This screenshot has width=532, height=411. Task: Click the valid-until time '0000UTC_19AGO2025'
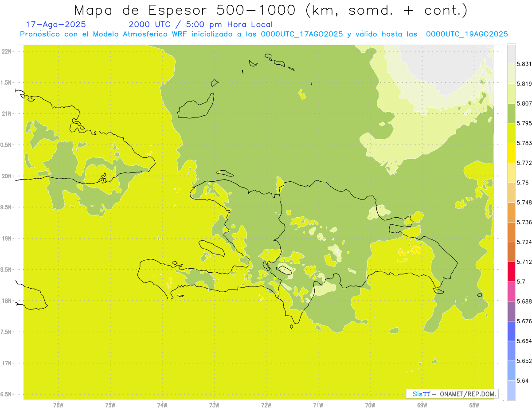click(467, 34)
